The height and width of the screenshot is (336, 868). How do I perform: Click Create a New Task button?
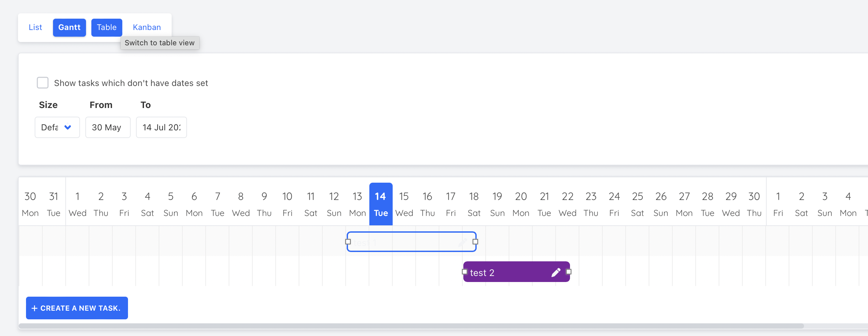click(77, 308)
